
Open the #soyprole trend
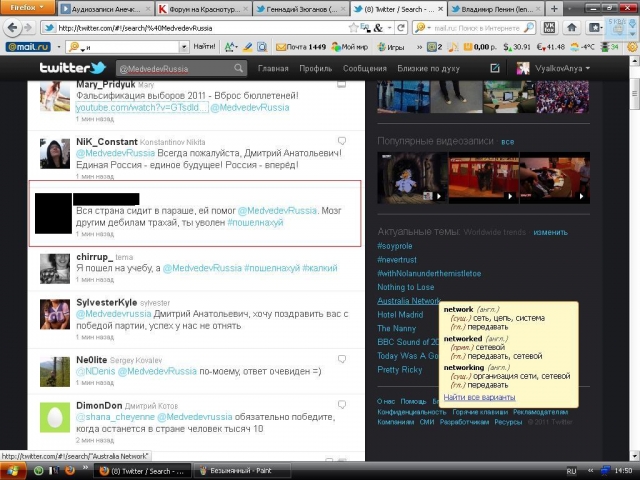395,246
